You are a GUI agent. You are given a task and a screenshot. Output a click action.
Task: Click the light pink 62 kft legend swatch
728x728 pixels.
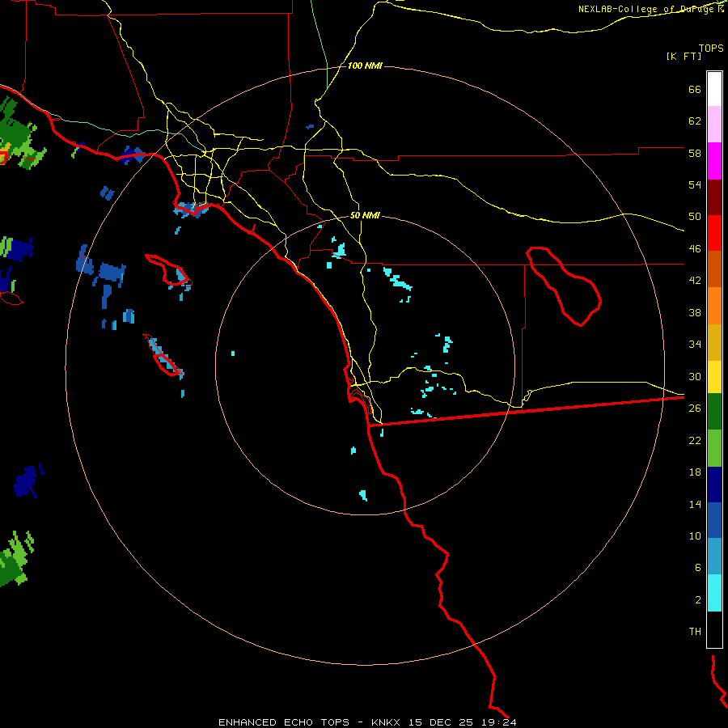coord(714,125)
